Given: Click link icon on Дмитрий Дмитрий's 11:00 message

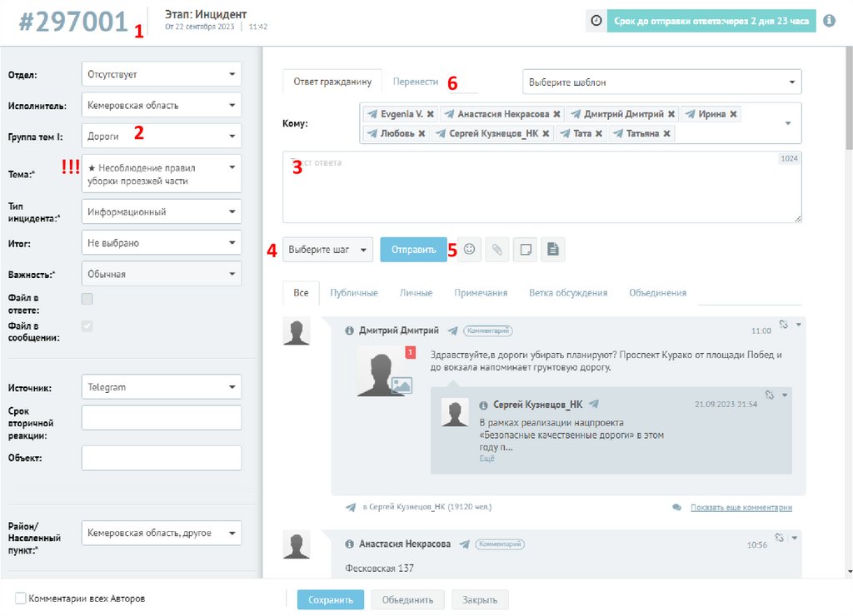Looking at the screenshot, I should (783, 325).
